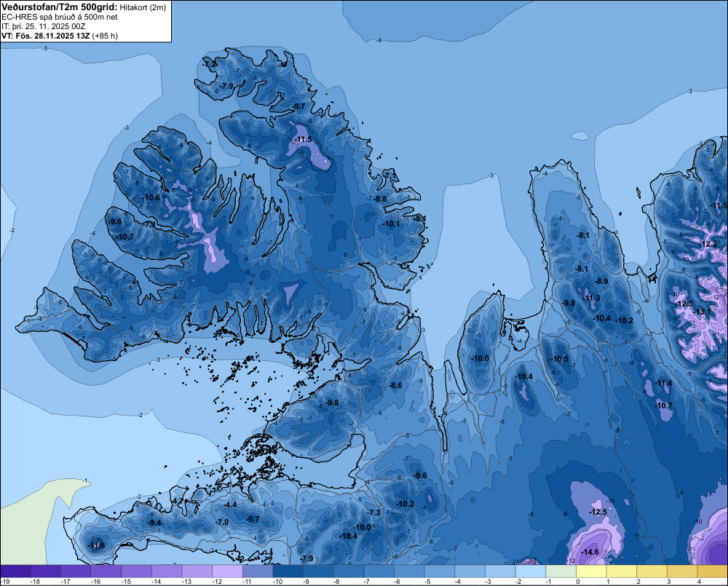The image size is (728, 586).
Task: Select the pale yellow swatch between 0 and 1
Action: point(591,571)
